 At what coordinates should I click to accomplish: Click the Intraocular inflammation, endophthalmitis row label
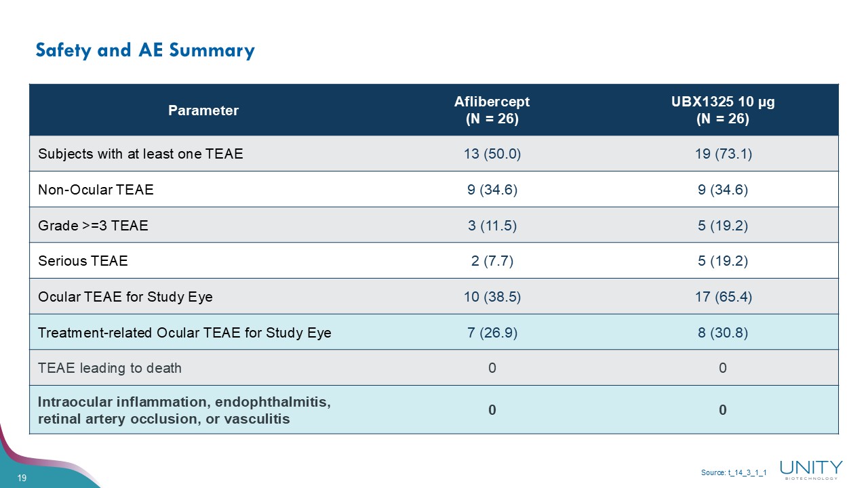[184, 410]
